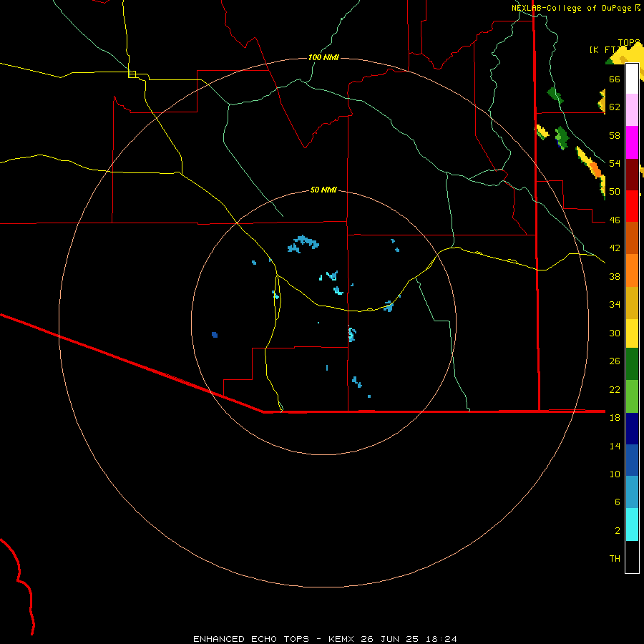Click the "TOPS" legend title
This screenshot has height=644, width=644.
[629, 43]
